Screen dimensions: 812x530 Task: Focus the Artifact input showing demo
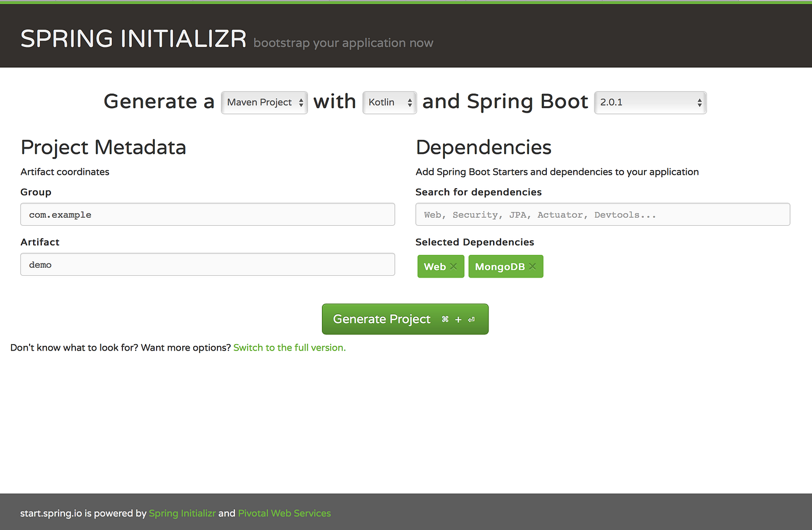[x=207, y=264]
